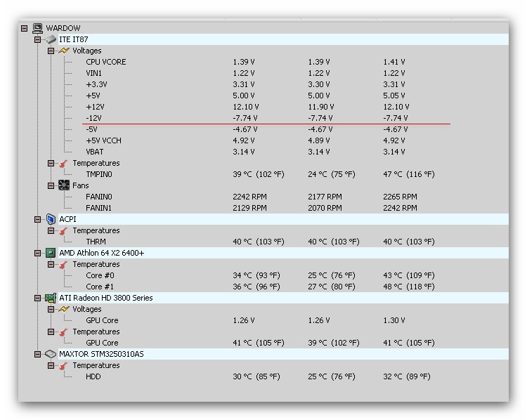This screenshot has height=420, width=527.
Task: Click the 32 °C (89 °F) HDD maximum
Action: [407, 376]
